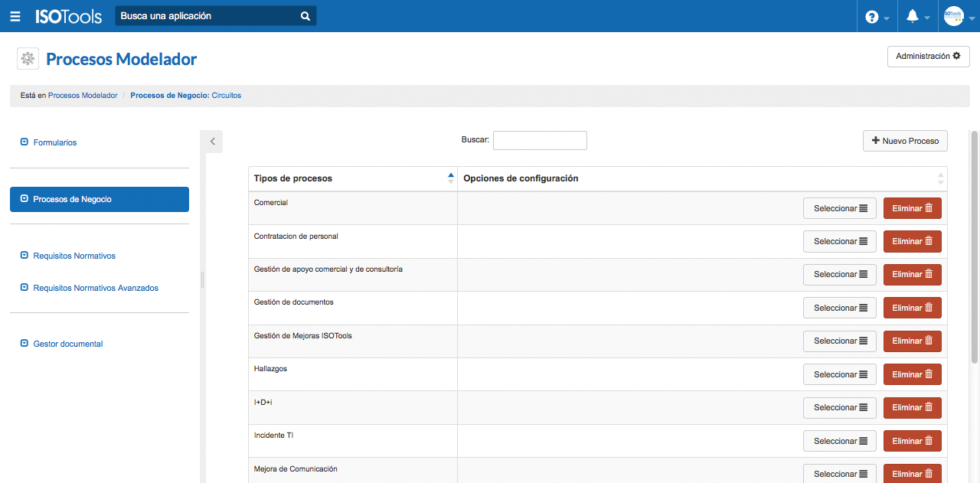Click the Procesos Modelador breadcrumb link
The height and width of the screenshot is (483, 980).
tap(83, 96)
